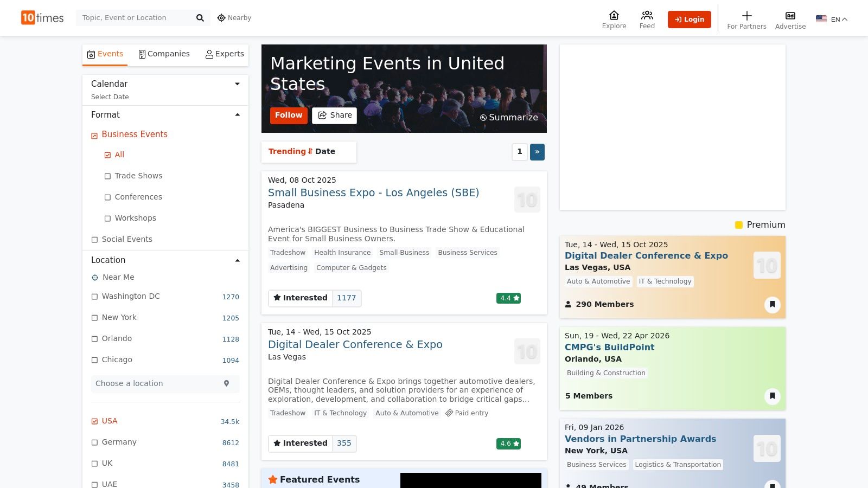Click the search magnifier icon
Screen dimensions: 868x488
click(x=200, y=18)
